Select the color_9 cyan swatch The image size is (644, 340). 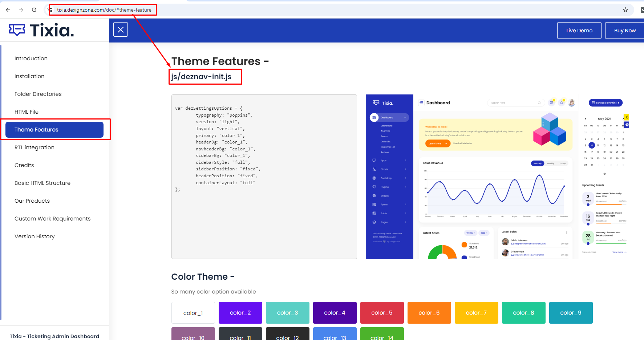click(571, 313)
